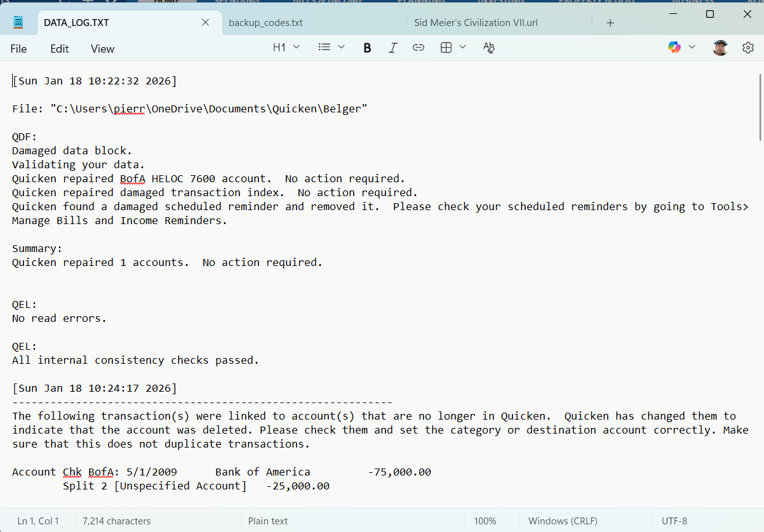764x532 pixels.
Task: Click the amount -75,000.00
Action: tap(399, 472)
